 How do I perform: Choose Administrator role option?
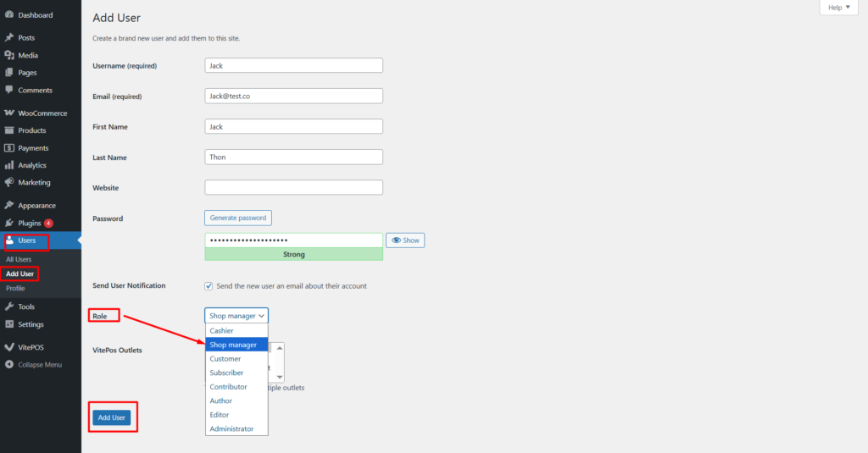point(236,428)
